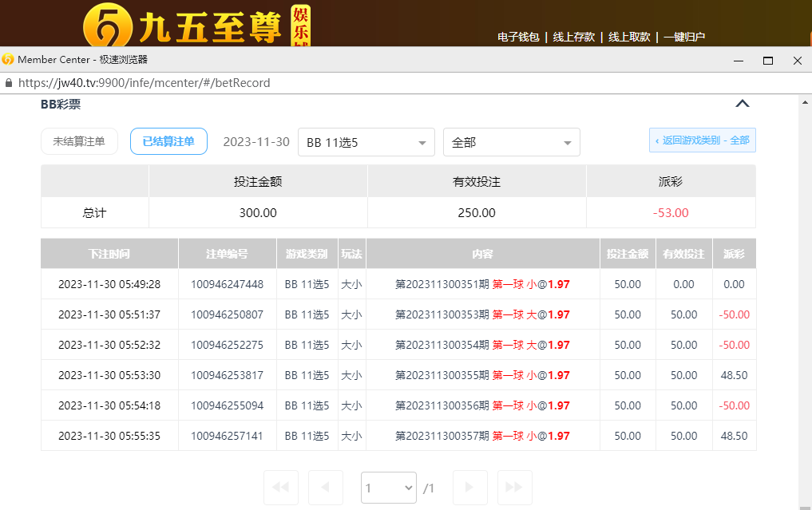Maximize the Member Center window

pyautogui.click(x=767, y=60)
